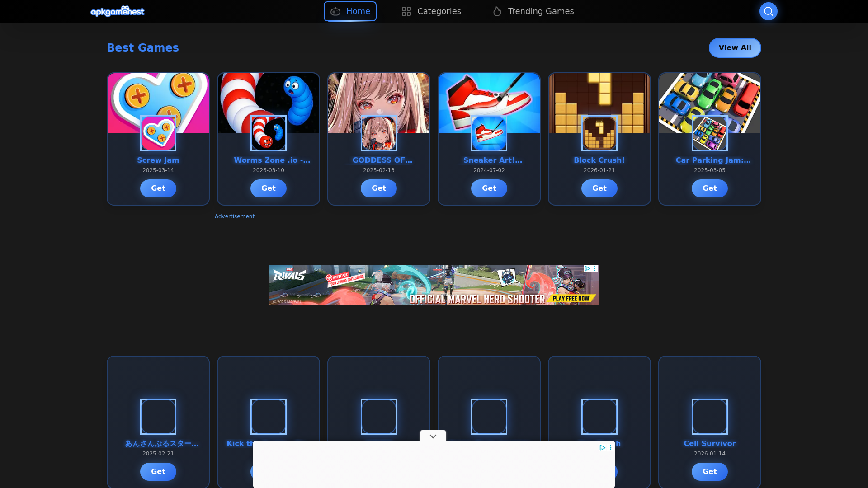Click the Kick the Buddy icon placeholder
868x488 pixels.
click(x=269, y=417)
